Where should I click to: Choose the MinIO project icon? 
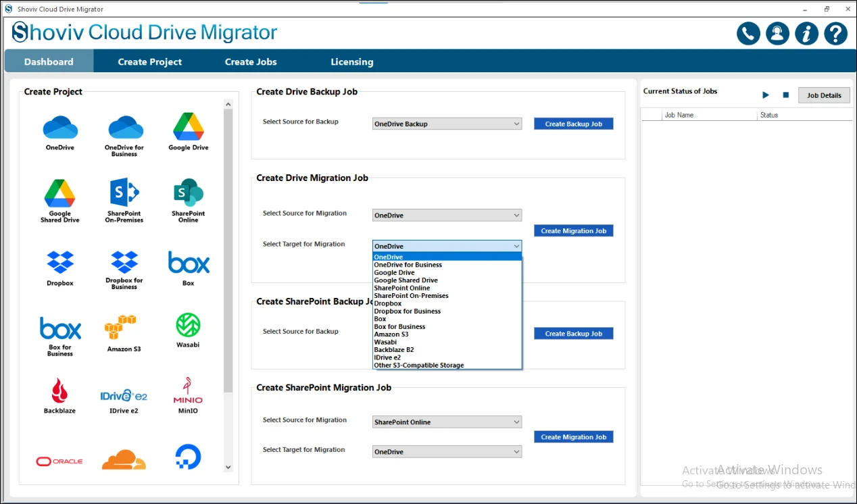[x=189, y=396]
